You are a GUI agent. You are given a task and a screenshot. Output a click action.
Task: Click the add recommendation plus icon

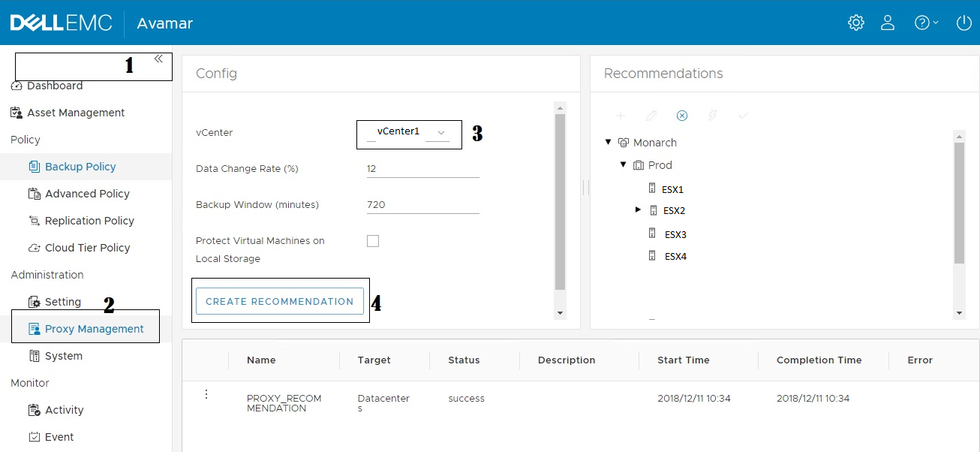(x=621, y=116)
